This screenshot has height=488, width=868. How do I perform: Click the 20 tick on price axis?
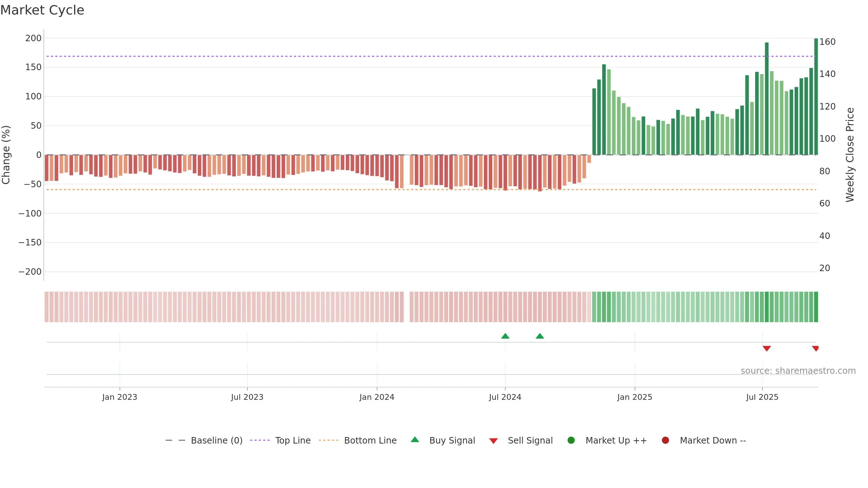coord(825,268)
